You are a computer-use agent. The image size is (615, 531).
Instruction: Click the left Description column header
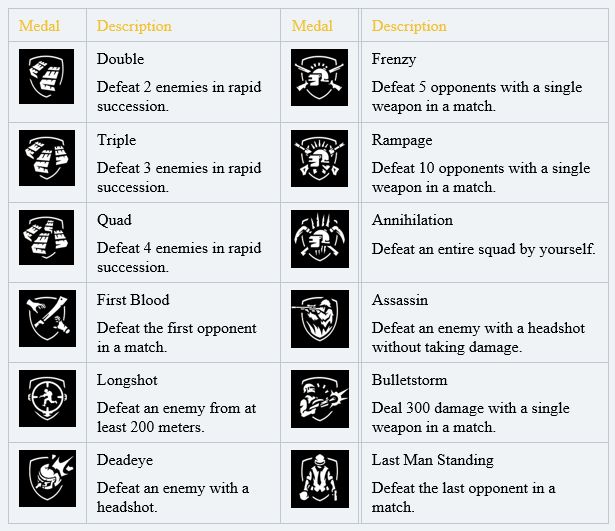(134, 26)
